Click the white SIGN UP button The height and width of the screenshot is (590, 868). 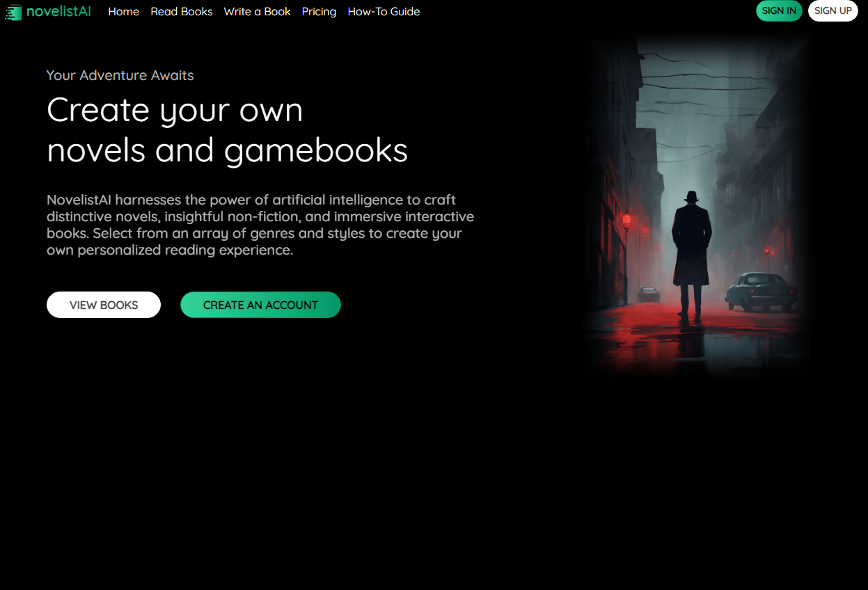coord(833,10)
